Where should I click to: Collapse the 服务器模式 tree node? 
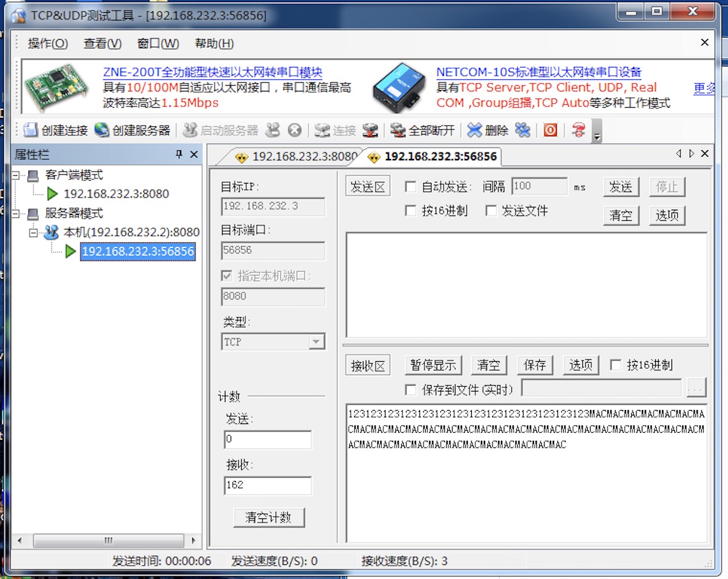coord(16,214)
